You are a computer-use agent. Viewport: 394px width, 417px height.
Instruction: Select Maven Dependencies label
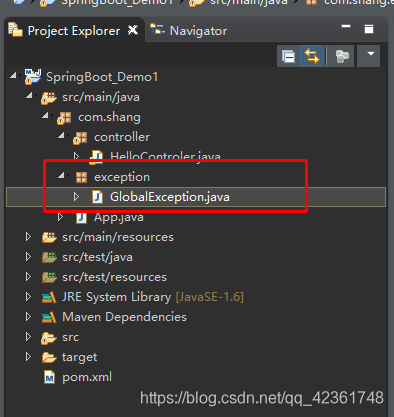[124, 317]
